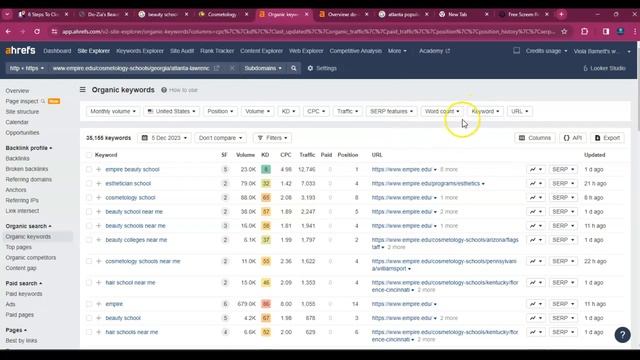Click plus icon beside empire keyword
The image size is (640, 360).
pos(98,304)
